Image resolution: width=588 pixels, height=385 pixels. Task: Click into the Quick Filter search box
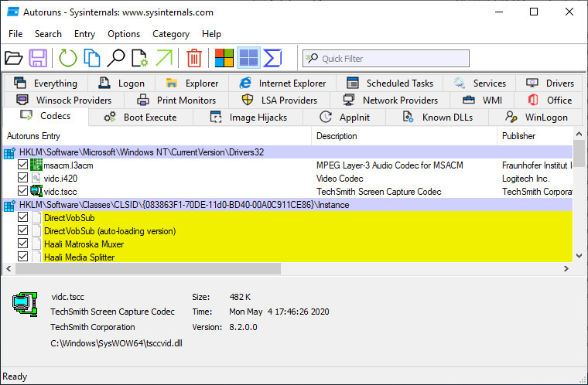pyautogui.click(x=392, y=59)
